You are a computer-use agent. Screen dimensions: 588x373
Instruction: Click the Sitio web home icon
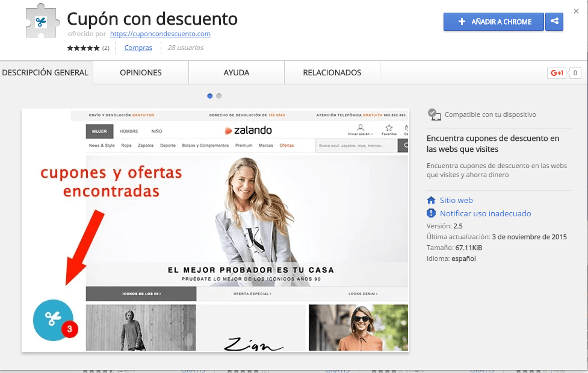coord(432,200)
